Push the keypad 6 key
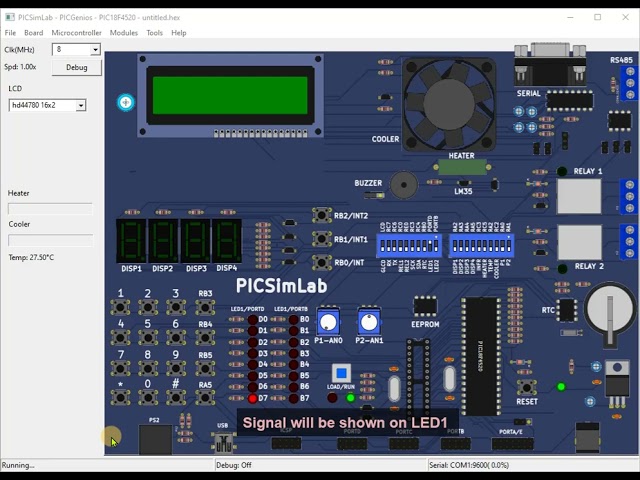 176,338
